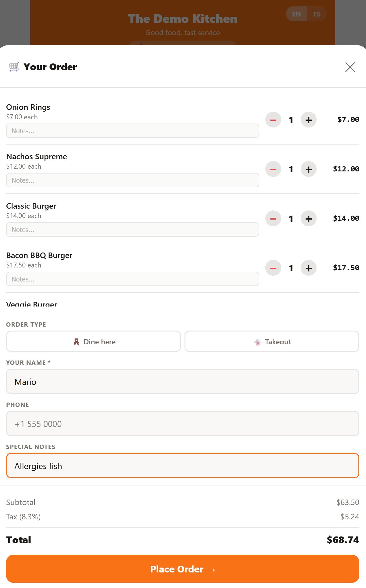366x588 pixels.
Task: Click the Your Name field containing Mario
Action: [183, 382]
